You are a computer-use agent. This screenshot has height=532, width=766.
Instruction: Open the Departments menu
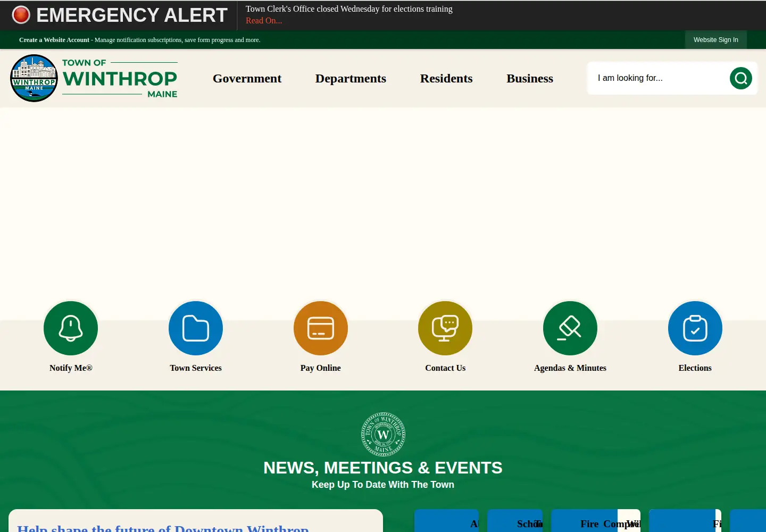pyautogui.click(x=351, y=79)
